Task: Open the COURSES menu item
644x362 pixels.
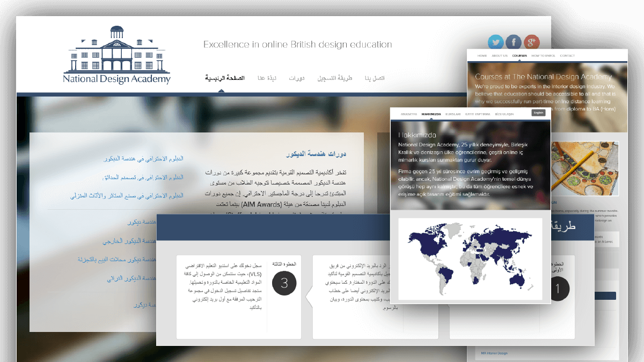Action: point(519,55)
